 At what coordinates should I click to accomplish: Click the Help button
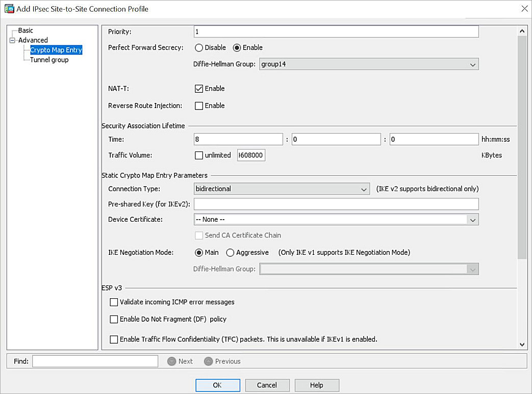click(x=316, y=385)
